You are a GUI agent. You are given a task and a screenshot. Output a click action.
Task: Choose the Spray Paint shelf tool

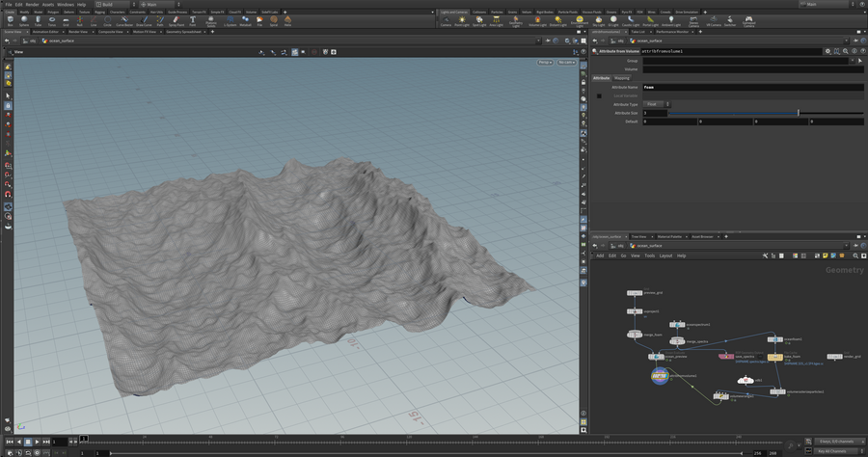[177, 19]
